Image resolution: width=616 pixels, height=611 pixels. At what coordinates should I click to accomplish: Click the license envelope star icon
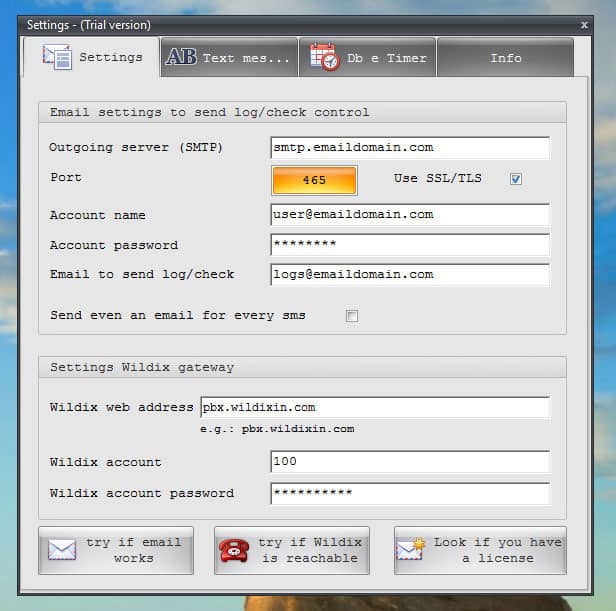(x=410, y=550)
